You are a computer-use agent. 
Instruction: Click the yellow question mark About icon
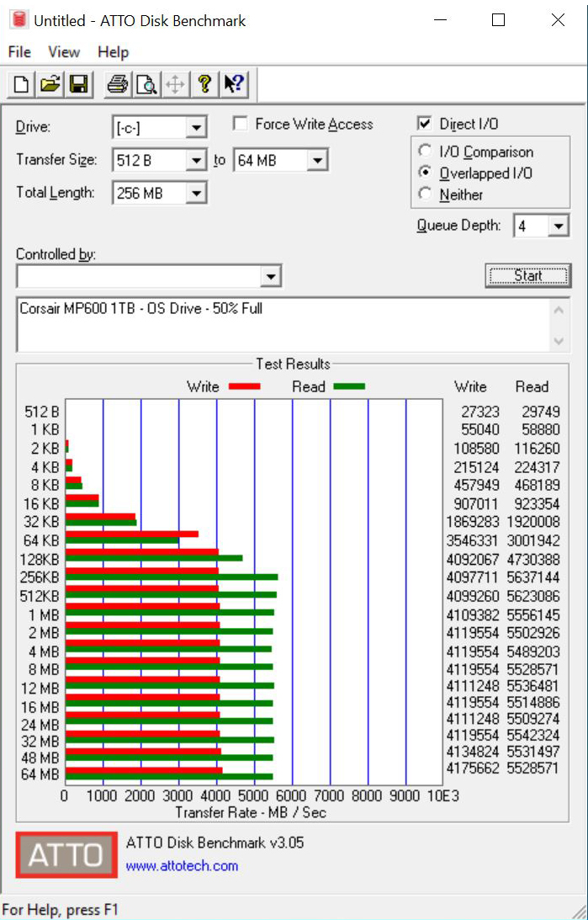(x=204, y=84)
